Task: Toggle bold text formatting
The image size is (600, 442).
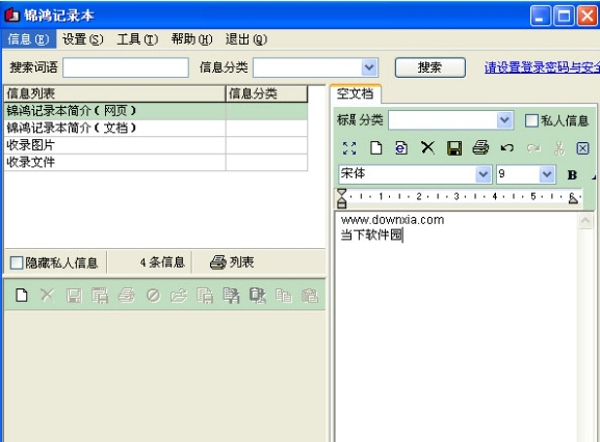Action: click(x=573, y=174)
